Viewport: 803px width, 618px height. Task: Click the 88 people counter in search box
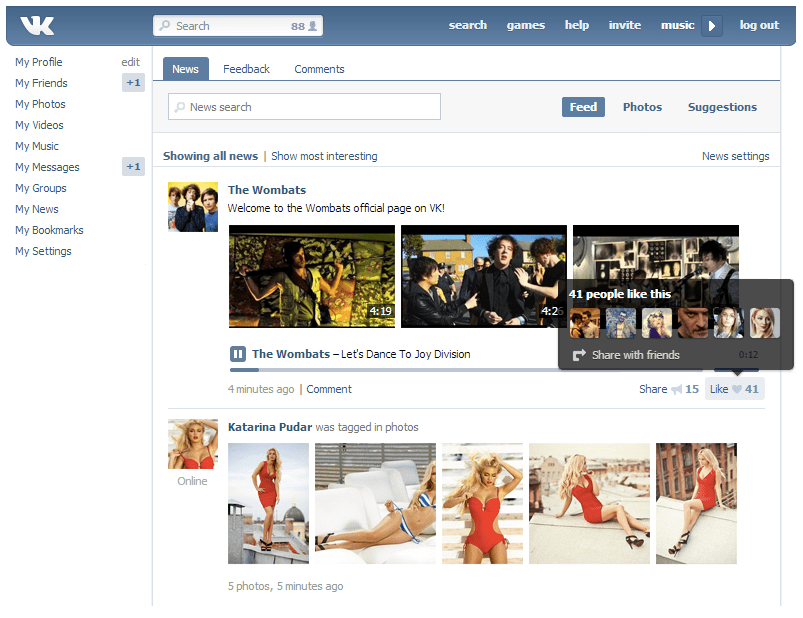304,26
